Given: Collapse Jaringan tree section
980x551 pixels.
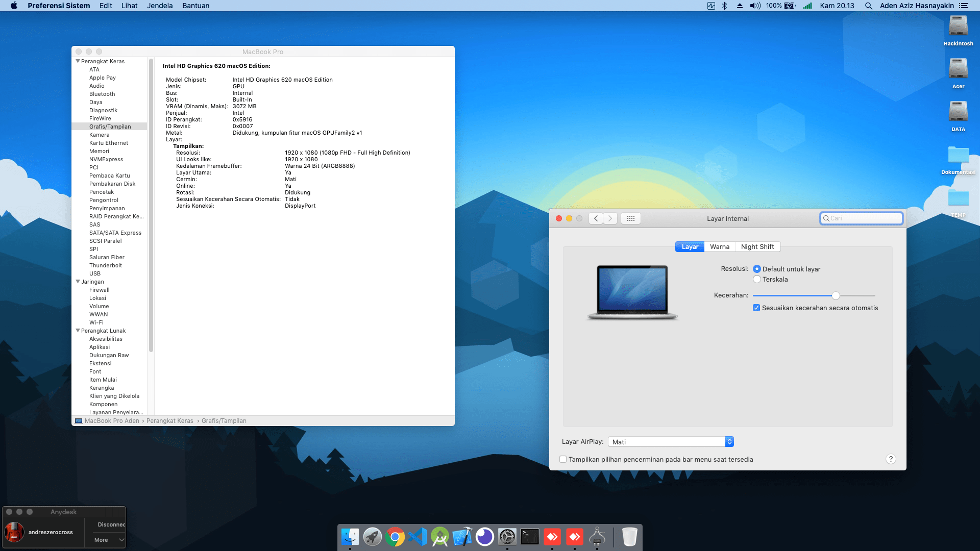Looking at the screenshot, I should point(78,282).
